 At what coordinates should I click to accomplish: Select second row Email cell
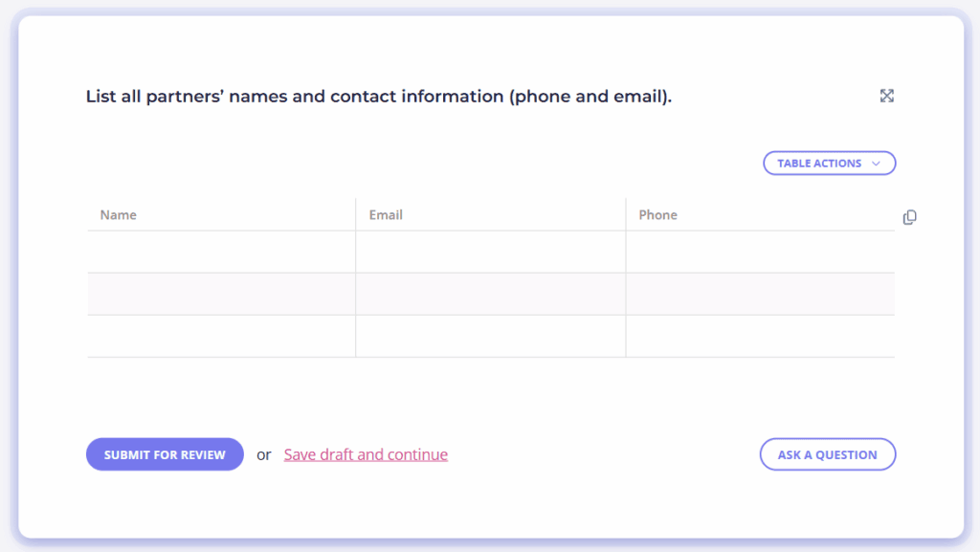pyautogui.click(x=491, y=294)
